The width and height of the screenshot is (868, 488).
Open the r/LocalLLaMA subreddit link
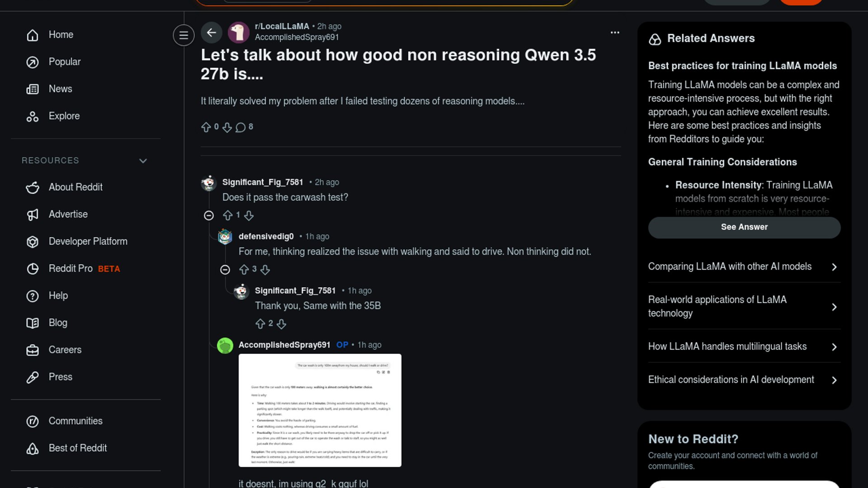tap(282, 26)
